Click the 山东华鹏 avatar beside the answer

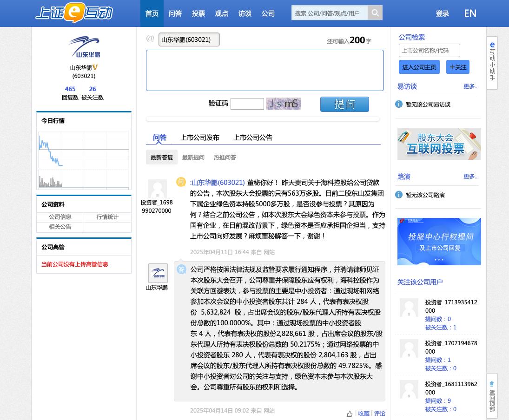pos(158,273)
